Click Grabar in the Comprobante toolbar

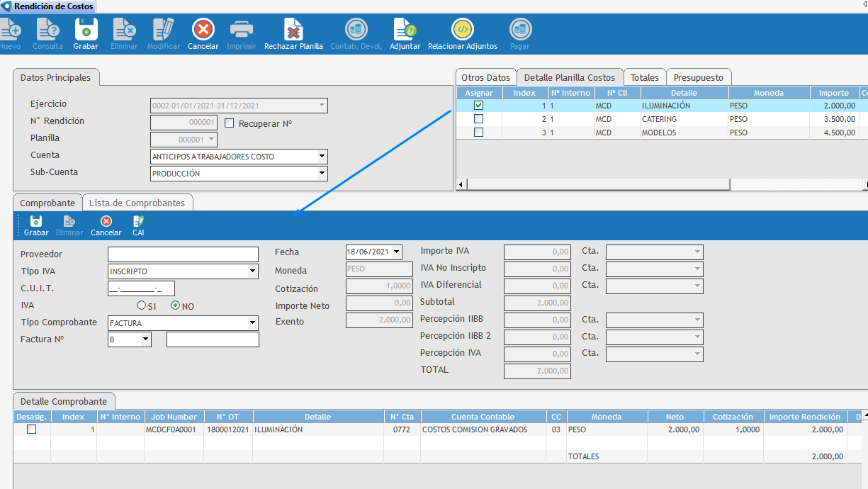tap(36, 222)
